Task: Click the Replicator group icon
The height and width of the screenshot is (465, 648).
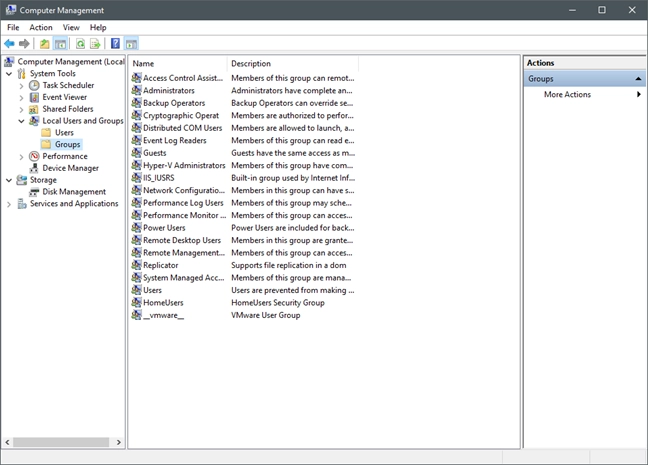Action: pyautogui.click(x=136, y=265)
